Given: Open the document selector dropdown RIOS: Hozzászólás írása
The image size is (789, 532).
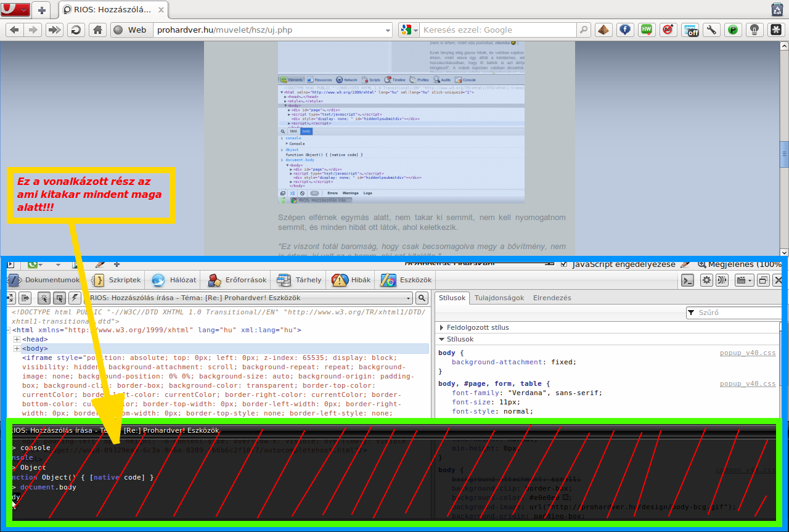Looking at the screenshot, I should click(x=249, y=298).
